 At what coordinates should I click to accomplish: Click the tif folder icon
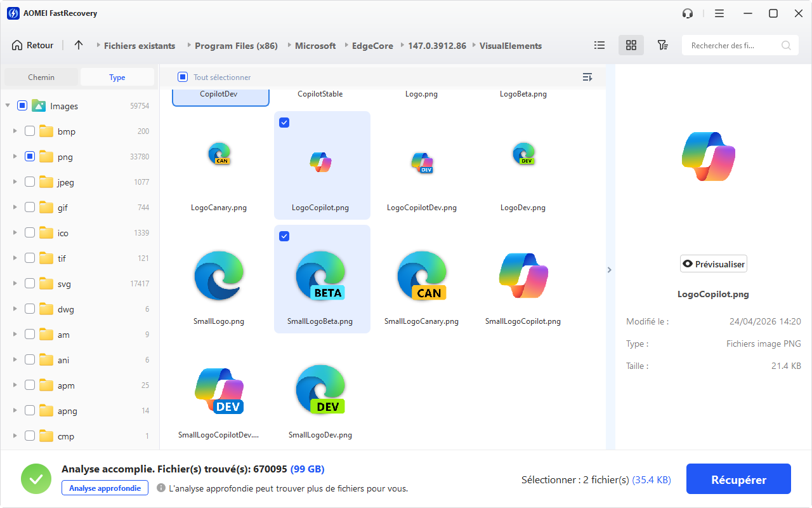pos(46,258)
